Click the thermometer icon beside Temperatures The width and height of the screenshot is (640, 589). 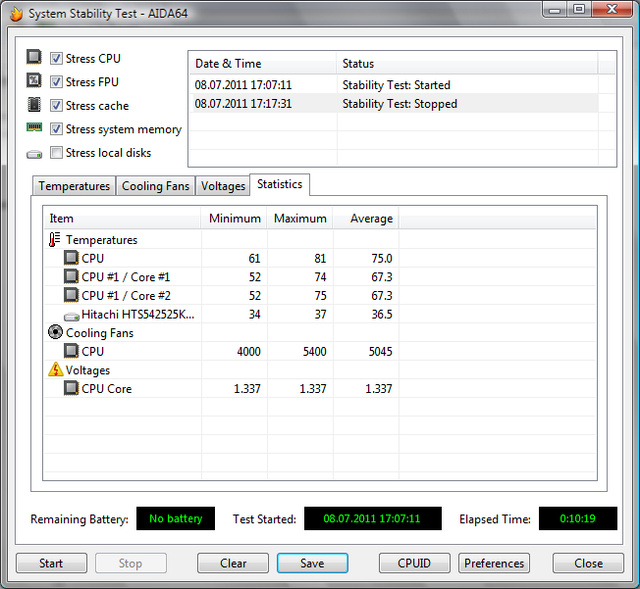[x=55, y=240]
